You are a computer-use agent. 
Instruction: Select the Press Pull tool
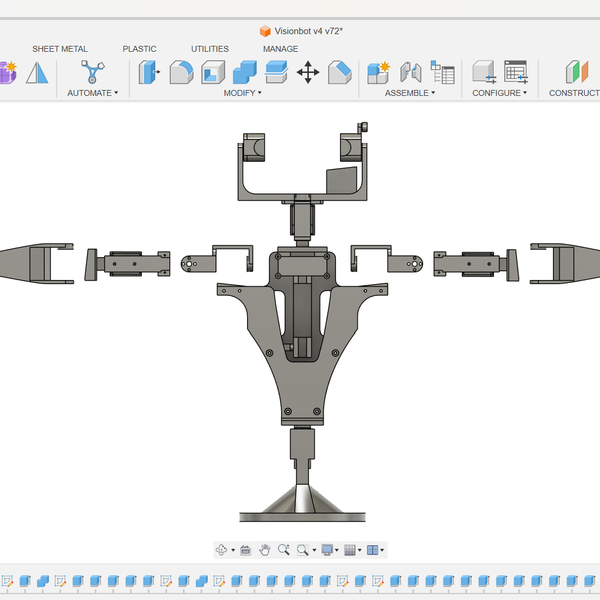click(149, 72)
